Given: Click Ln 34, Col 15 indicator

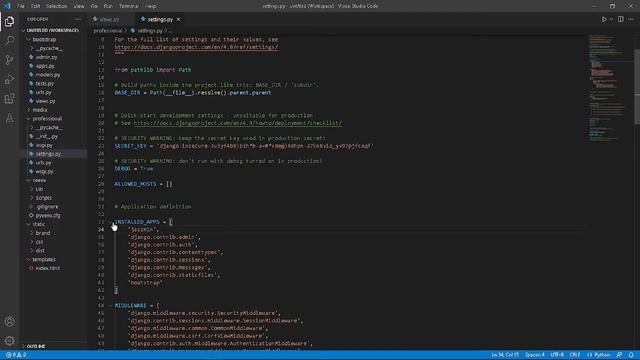Looking at the screenshot, I should pyautogui.click(x=505, y=355).
